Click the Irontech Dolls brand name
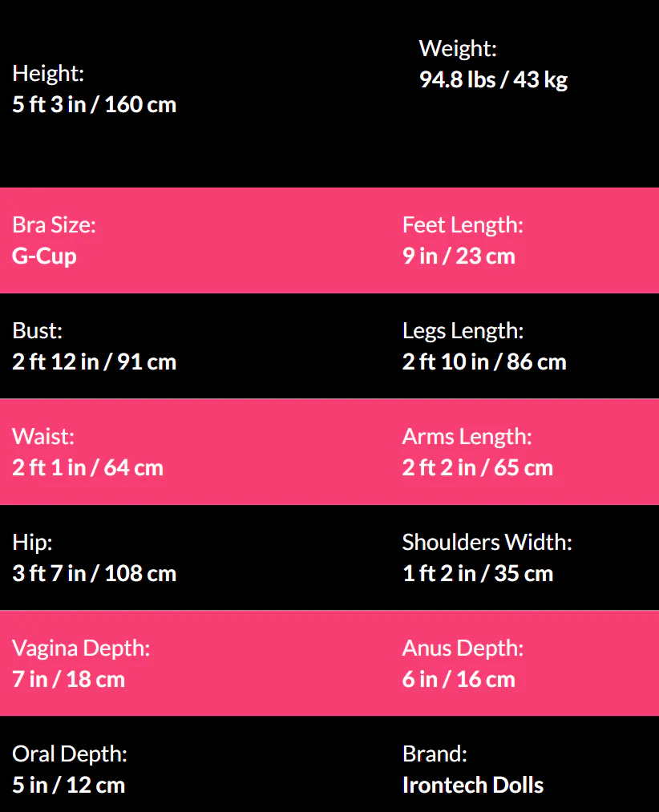 [x=472, y=786]
